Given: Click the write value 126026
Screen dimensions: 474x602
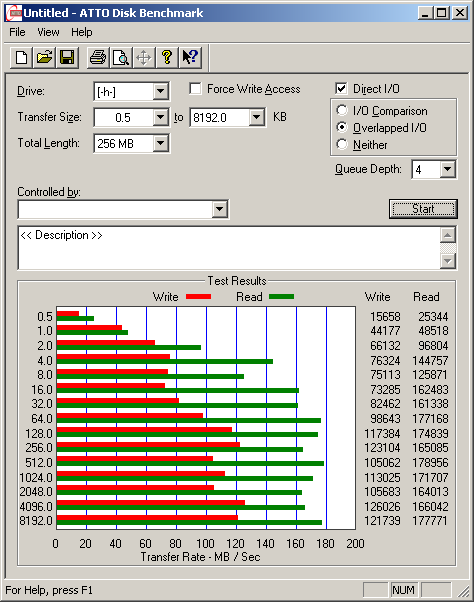Looking at the screenshot, I should (x=382, y=506).
